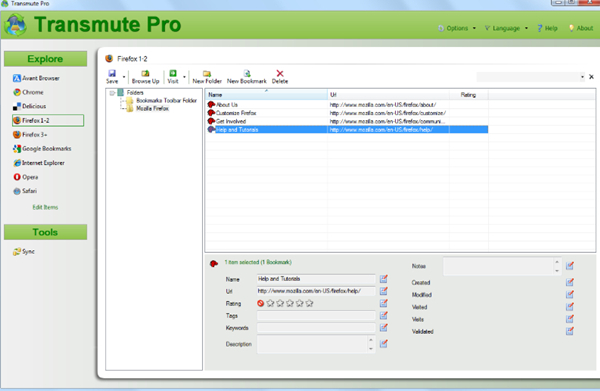
Task: Click into the Keywords input field
Action: coord(316,328)
